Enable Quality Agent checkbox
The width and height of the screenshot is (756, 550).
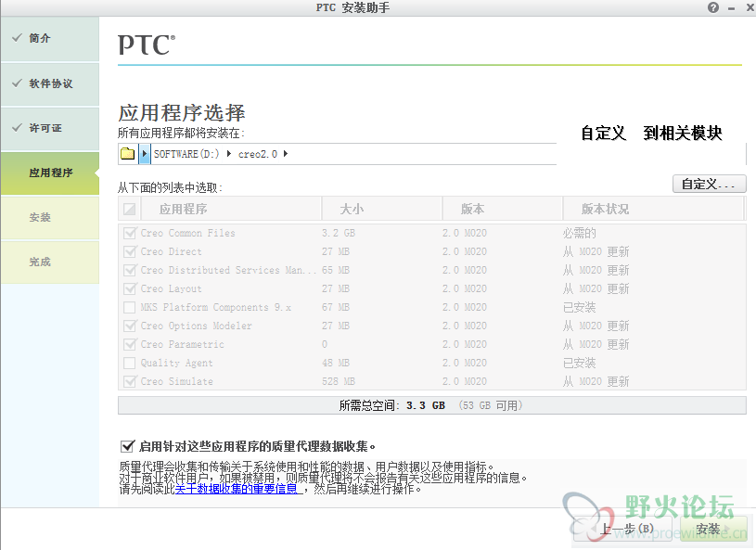coord(129,363)
